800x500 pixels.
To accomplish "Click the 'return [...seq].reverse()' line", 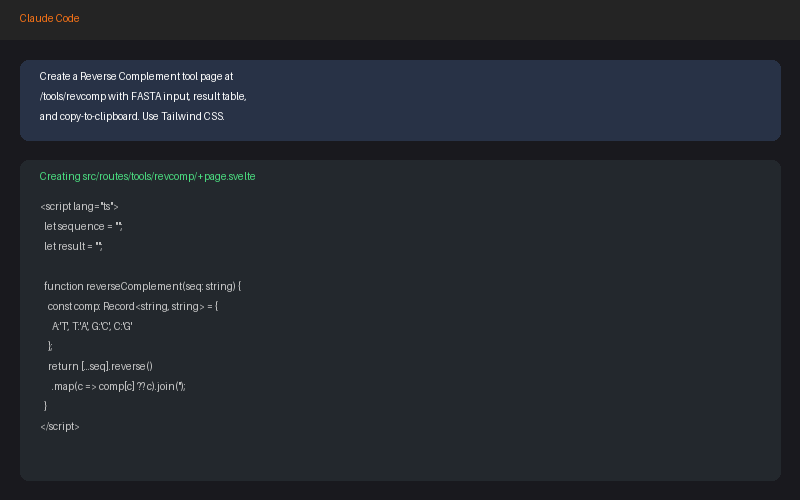I will [x=100, y=366].
